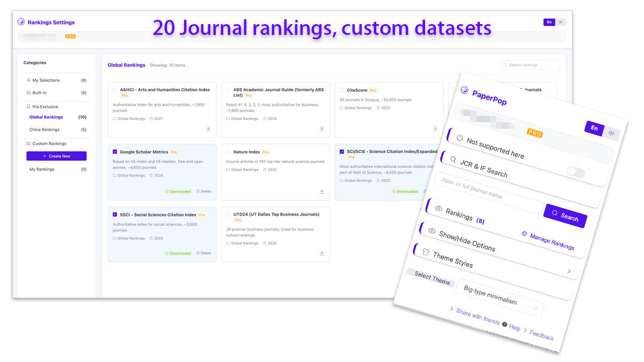Click the gear icon beside Manage Rankings
The height and width of the screenshot is (362, 644).
coord(524,234)
